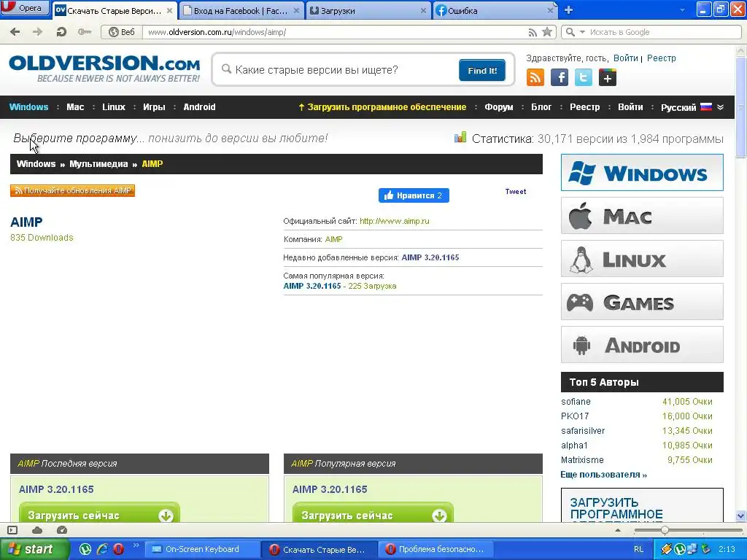Switch to the Ошибка tab
The image size is (747, 560).
[495, 10]
